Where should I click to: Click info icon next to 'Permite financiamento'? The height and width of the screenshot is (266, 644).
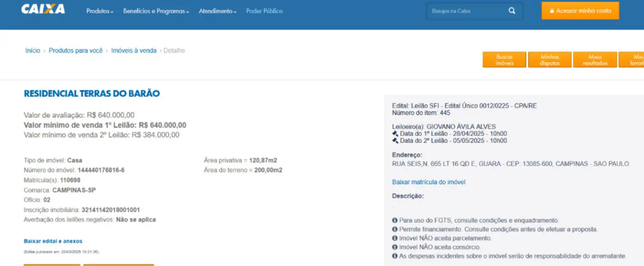click(x=395, y=229)
